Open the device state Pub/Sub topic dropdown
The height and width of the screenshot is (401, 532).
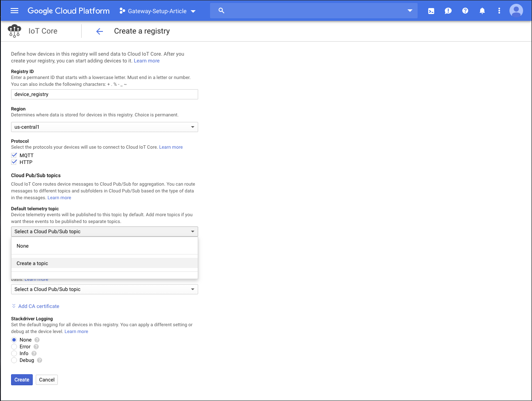click(104, 289)
